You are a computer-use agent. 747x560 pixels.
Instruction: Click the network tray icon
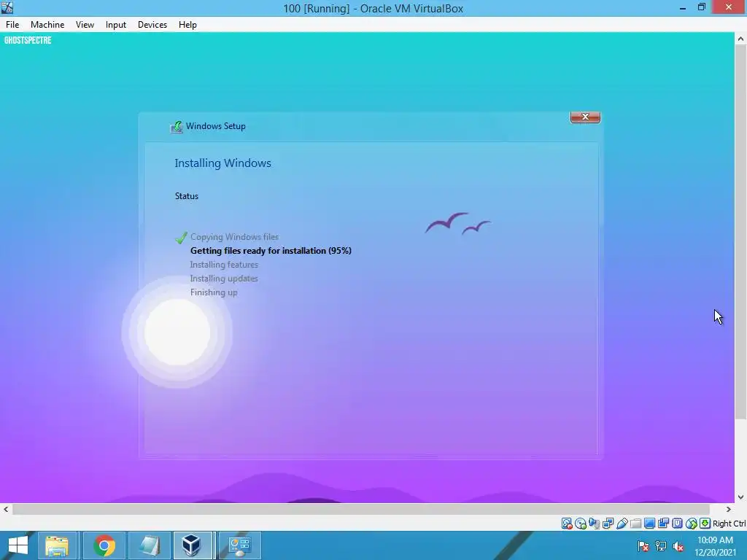[661, 546]
